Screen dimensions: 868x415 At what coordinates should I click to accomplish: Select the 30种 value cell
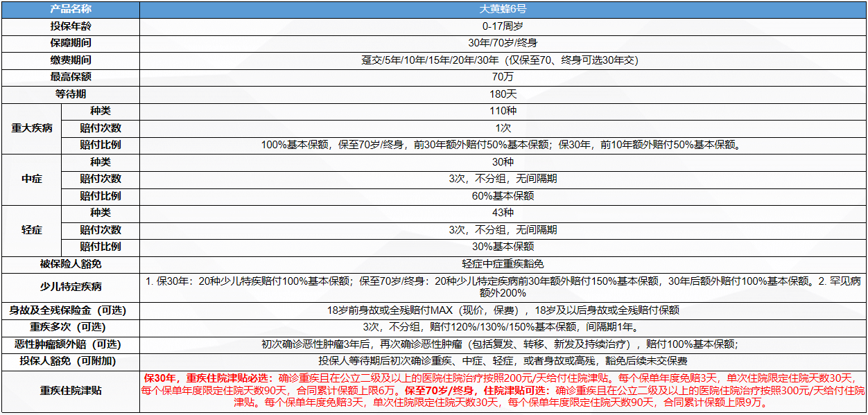pos(503,162)
